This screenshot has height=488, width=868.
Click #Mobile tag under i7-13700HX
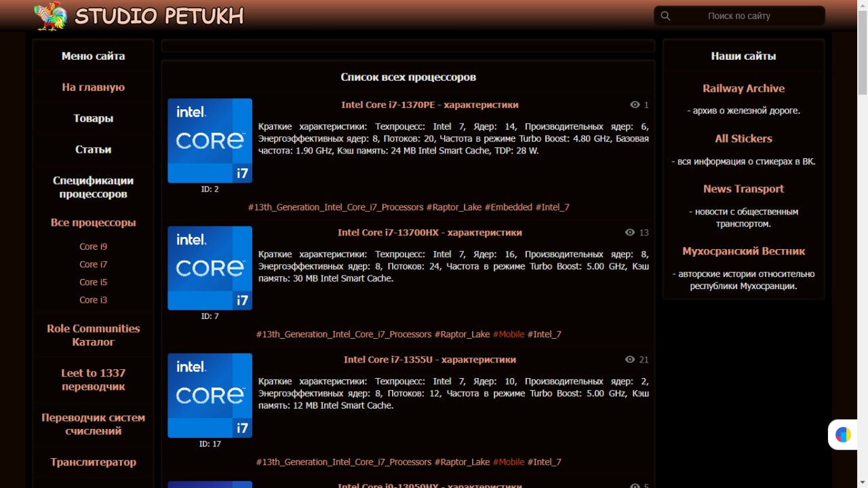point(509,334)
